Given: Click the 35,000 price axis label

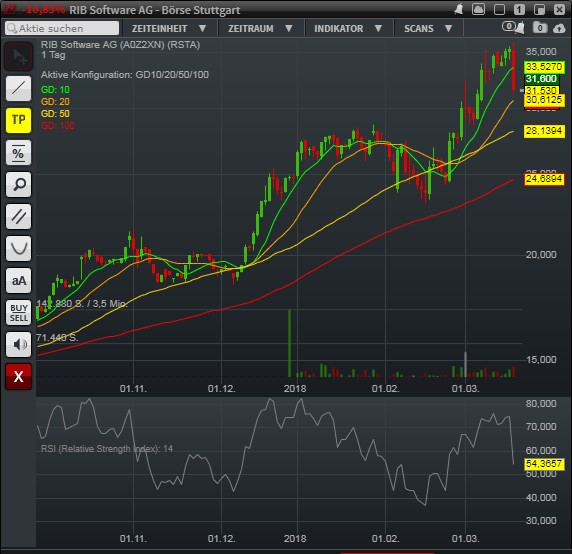Looking at the screenshot, I should 541,51.
